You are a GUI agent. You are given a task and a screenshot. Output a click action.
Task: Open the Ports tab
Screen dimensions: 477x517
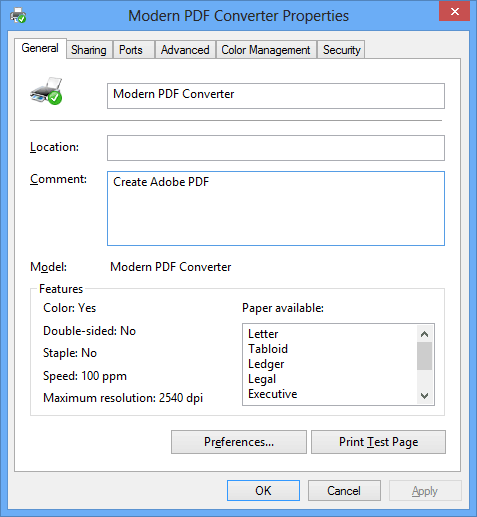click(131, 50)
